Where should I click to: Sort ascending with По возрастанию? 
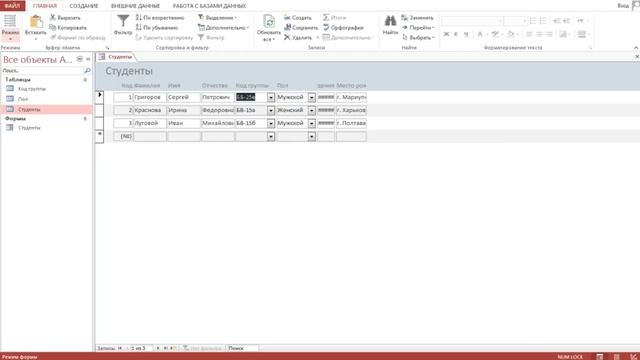pyautogui.click(x=160, y=18)
